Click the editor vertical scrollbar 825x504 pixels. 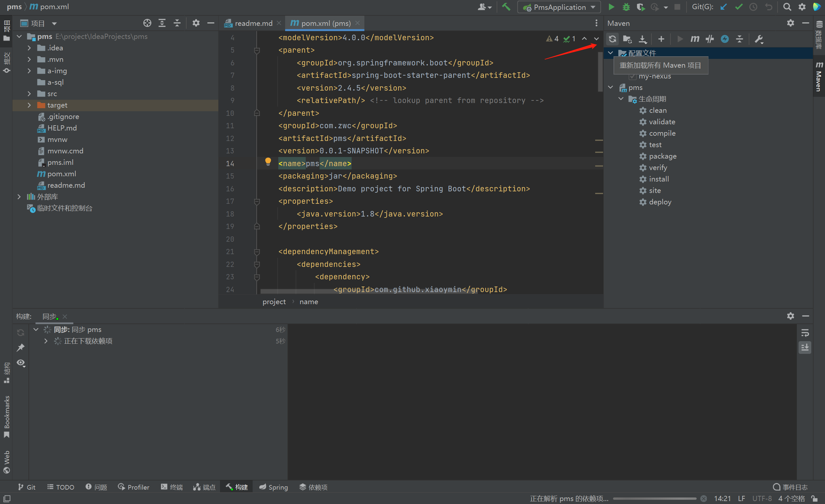click(x=600, y=72)
